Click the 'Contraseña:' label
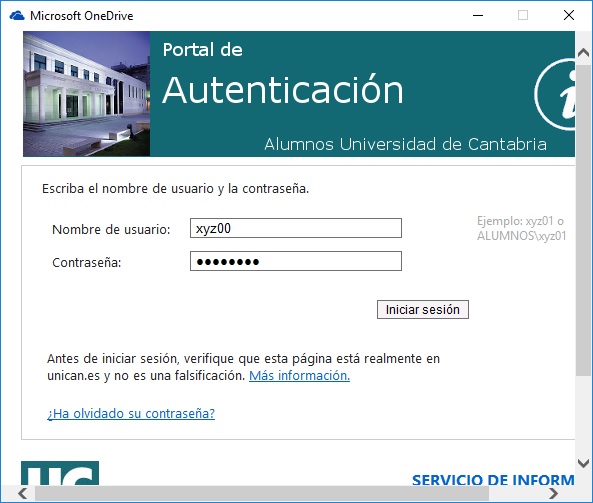The height and width of the screenshot is (503, 593). (x=87, y=262)
